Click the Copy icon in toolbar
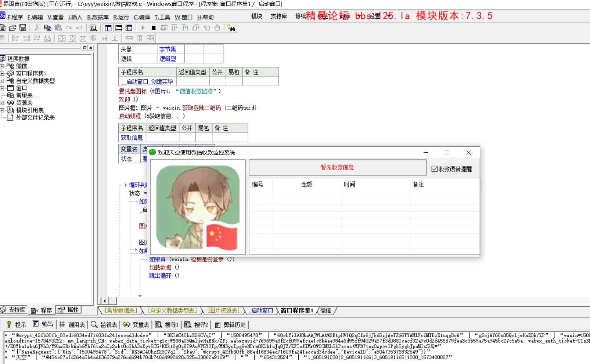 pyautogui.click(x=47, y=28)
